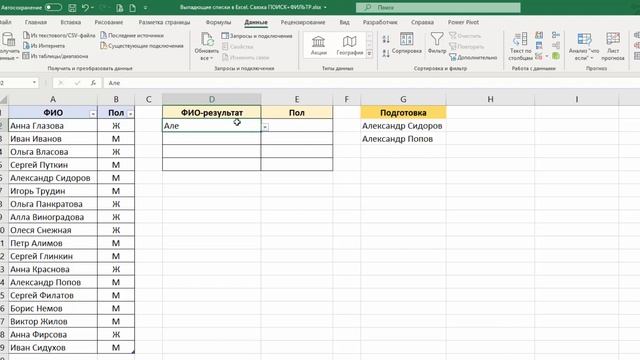640x360 pixels.
Task: Click the formula bar containing Але
Action: pos(371,83)
